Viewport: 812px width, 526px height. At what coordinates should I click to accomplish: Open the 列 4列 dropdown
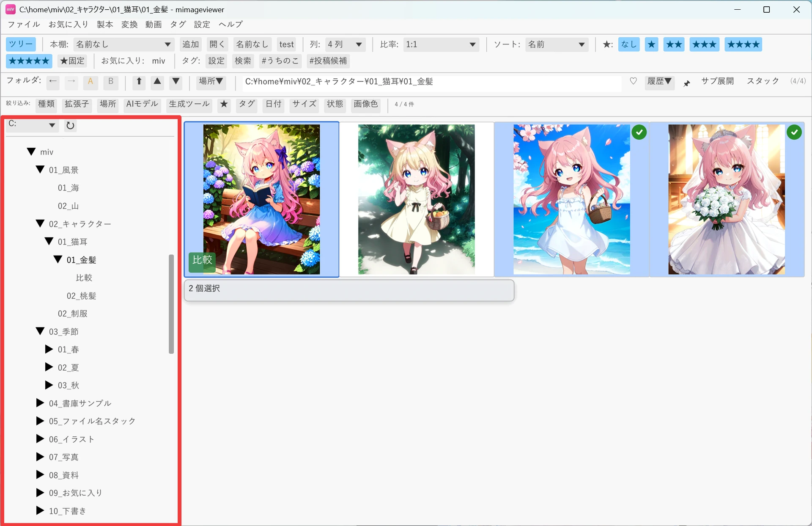click(345, 44)
